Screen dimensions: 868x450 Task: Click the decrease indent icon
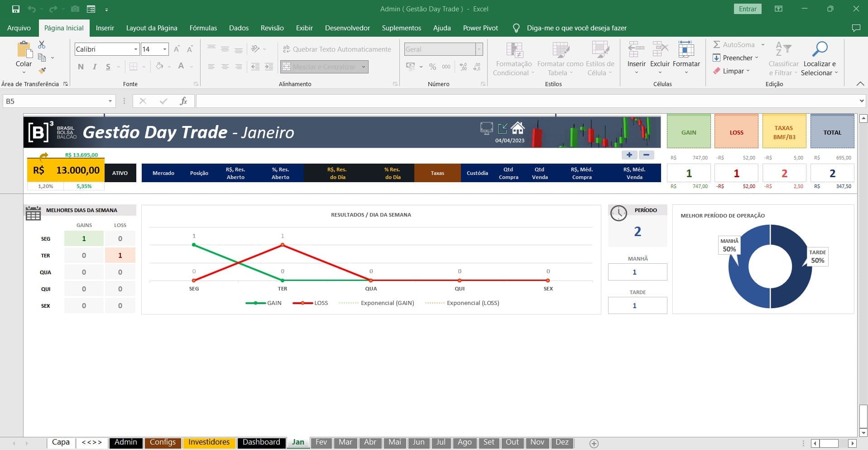tap(255, 67)
